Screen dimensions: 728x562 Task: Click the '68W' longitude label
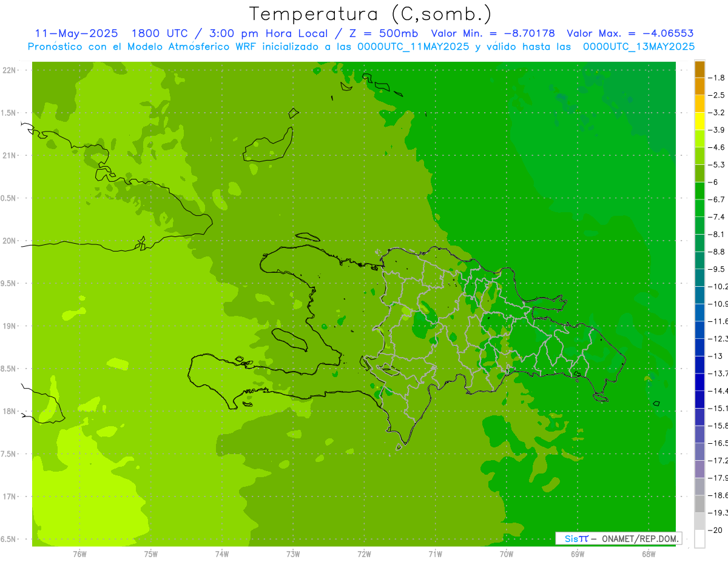649,554
